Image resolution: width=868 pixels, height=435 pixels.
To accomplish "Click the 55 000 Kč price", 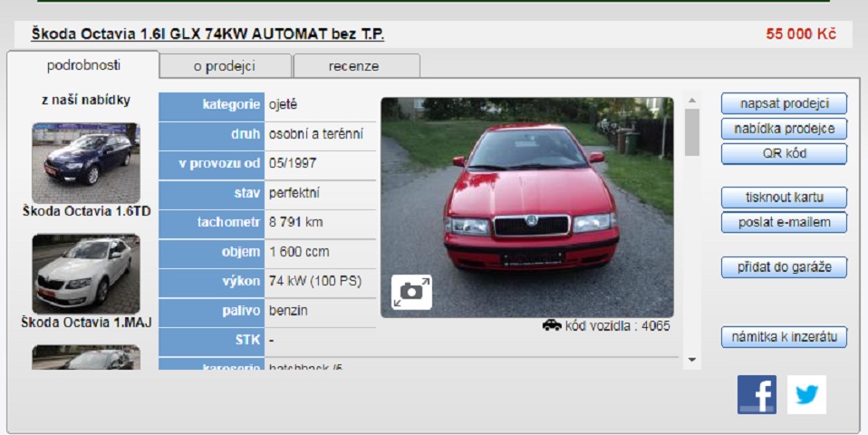I will [801, 34].
